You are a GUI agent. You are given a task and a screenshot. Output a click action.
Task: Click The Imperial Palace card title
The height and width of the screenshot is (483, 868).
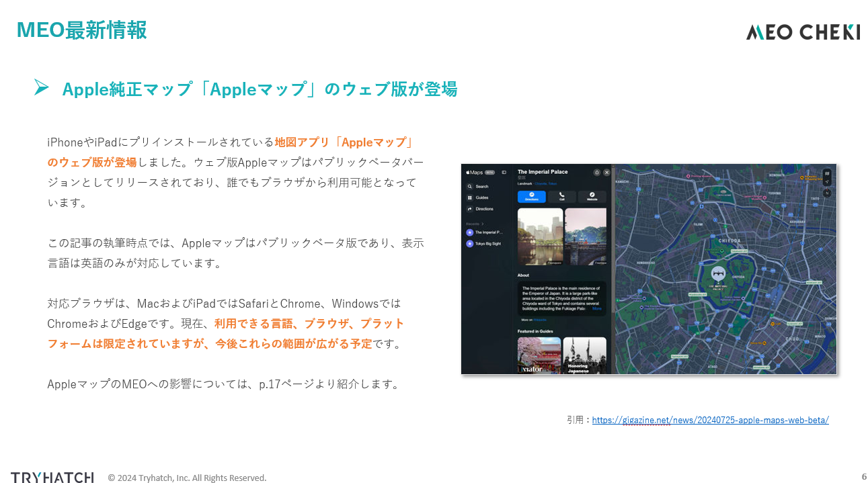tap(543, 172)
